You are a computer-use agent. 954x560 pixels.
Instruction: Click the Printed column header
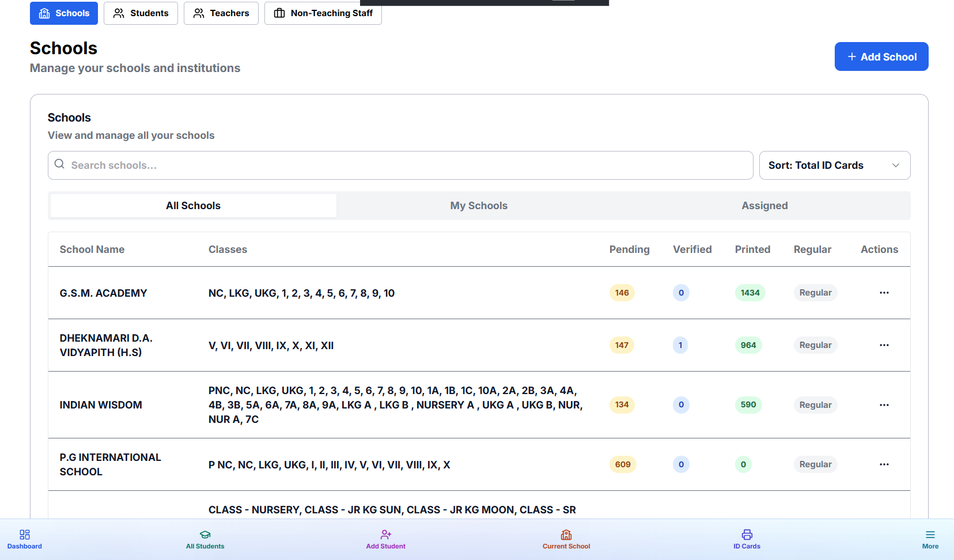pos(752,249)
